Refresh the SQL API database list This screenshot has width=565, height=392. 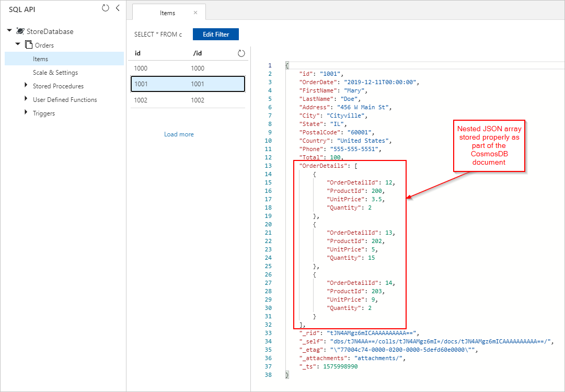pyautogui.click(x=106, y=8)
